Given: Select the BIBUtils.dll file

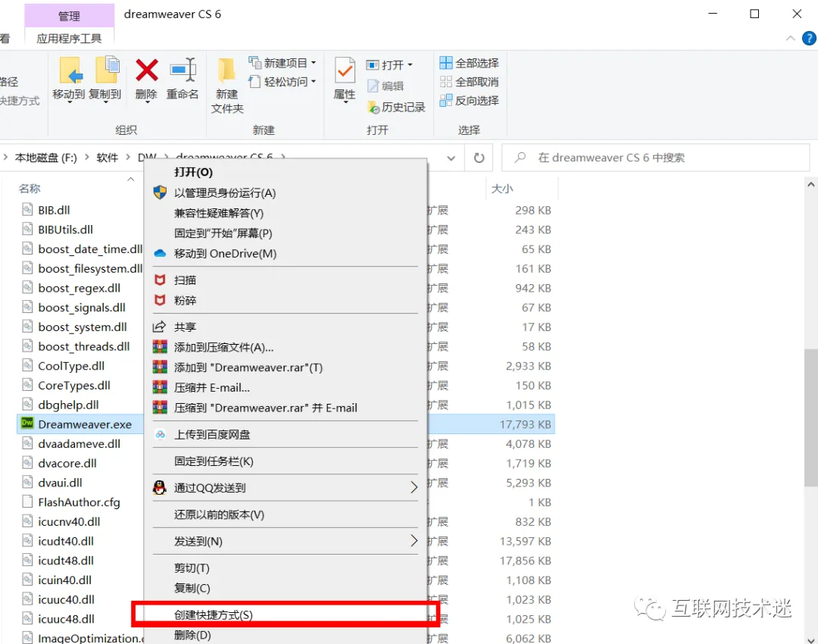Looking at the screenshot, I should pyautogui.click(x=65, y=230).
